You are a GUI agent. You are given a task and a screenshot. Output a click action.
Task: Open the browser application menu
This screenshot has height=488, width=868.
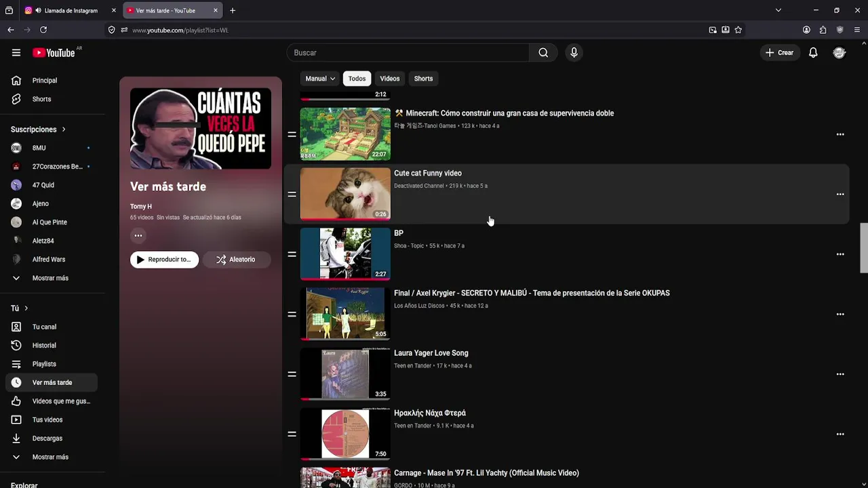point(857,30)
